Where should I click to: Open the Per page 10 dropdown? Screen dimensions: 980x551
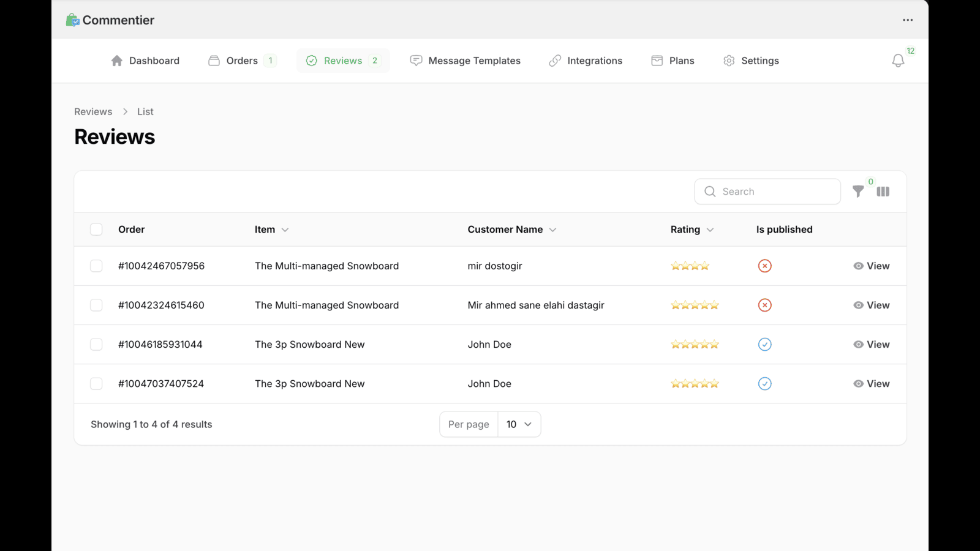[519, 424]
